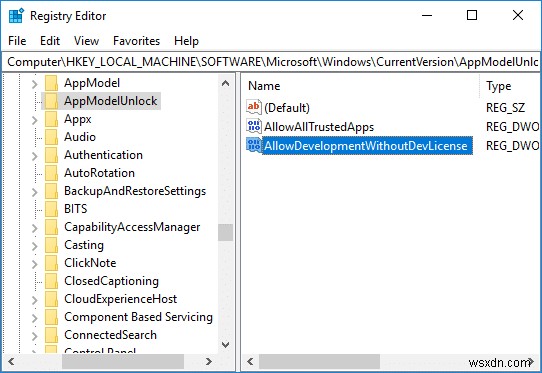The width and height of the screenshot is (542, 373).
Task: Open the Favorites menu
Action: click(137, 41)
